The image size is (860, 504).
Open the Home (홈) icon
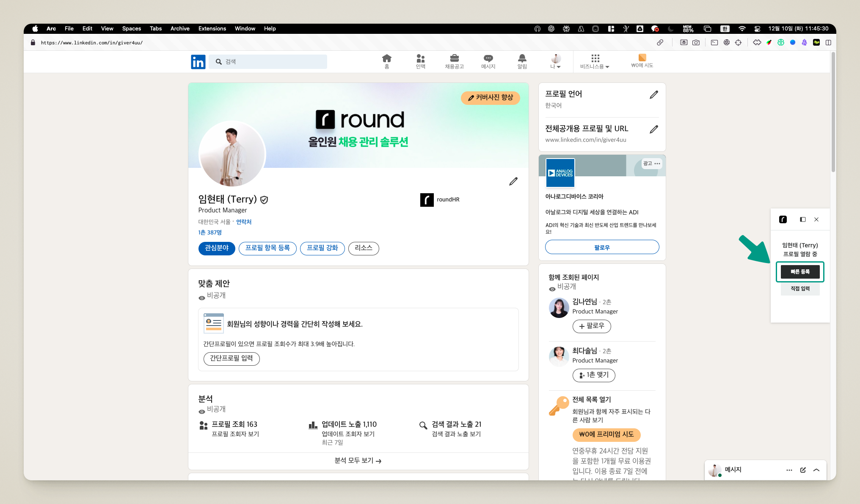[x=387, y=61]
